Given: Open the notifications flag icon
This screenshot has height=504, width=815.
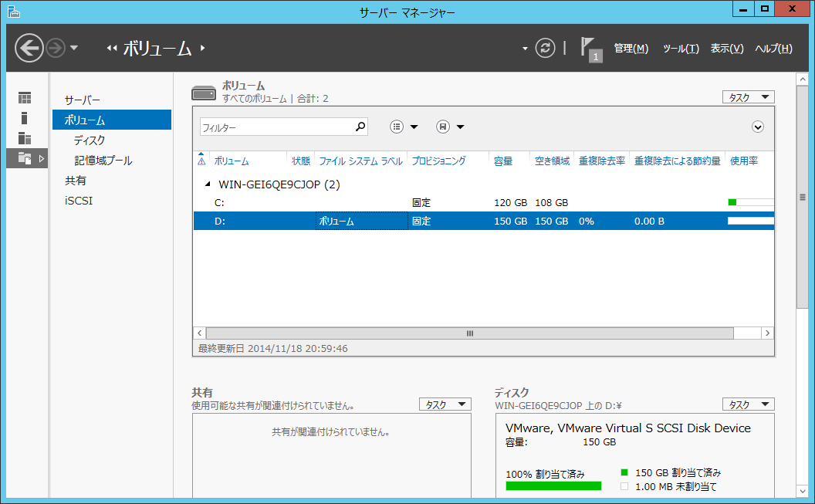Looking at the screenshot, I should (590, 48).
